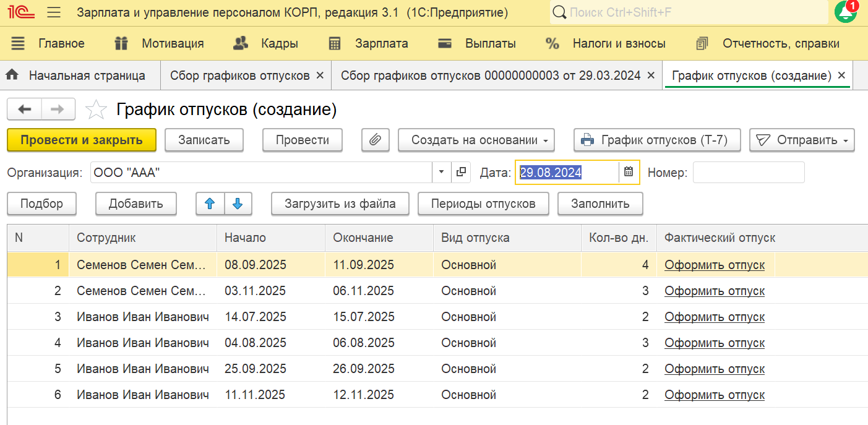Go to the home page icon tab
The height and width of the screenshot is (425, 868).
(x=12, y=75)
